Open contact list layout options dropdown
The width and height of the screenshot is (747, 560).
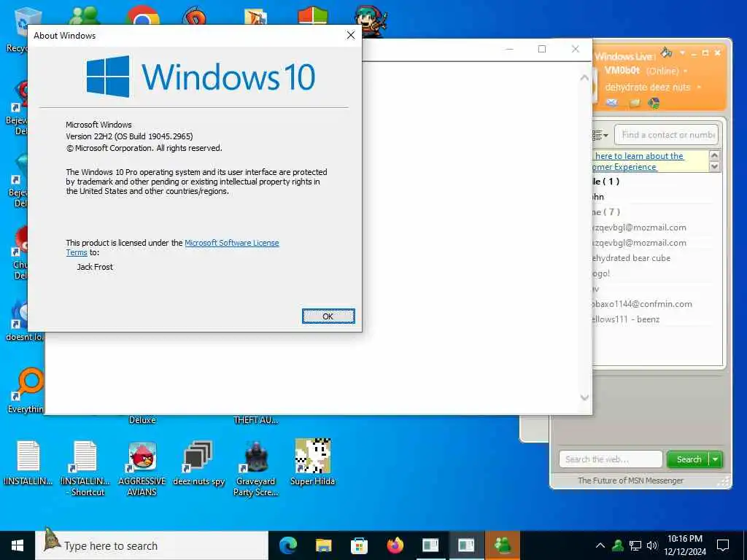point(600,135)
